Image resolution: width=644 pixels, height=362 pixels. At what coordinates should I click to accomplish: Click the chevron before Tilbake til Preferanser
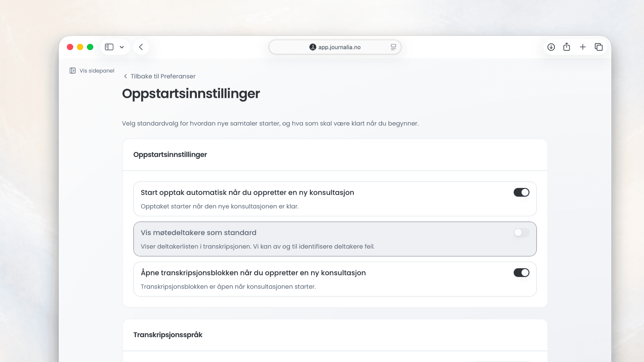(125, 76)
